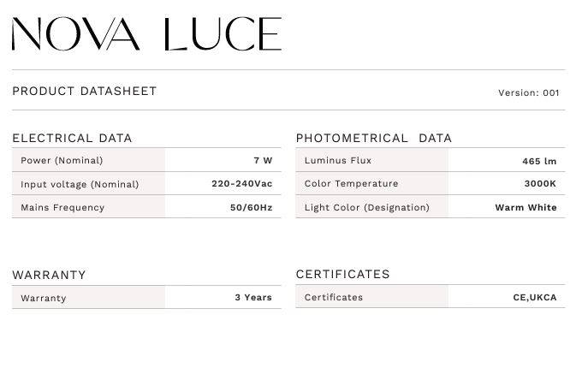Select the CE,UKCA certificates value
This screenshot has width=588, height=374.
point(529,297)
